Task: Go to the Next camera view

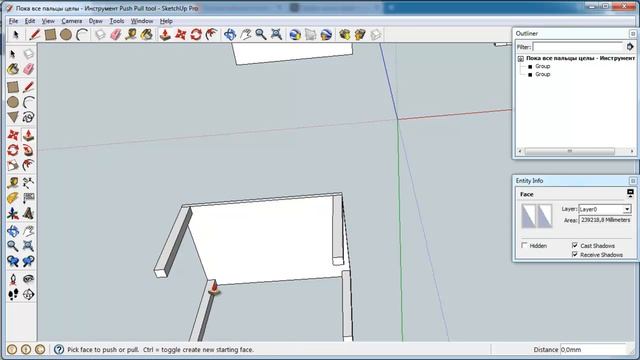Action: [28, 261]
